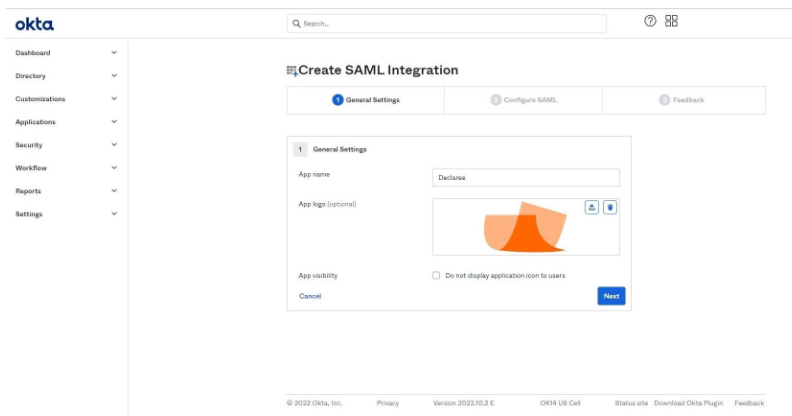Click the upload logo icon

[591, 207]
